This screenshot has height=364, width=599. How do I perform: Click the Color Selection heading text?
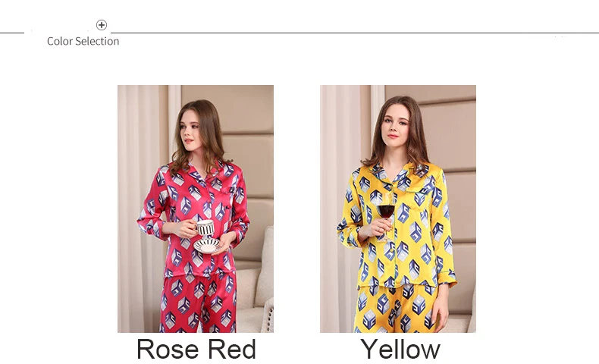point(83,41)
